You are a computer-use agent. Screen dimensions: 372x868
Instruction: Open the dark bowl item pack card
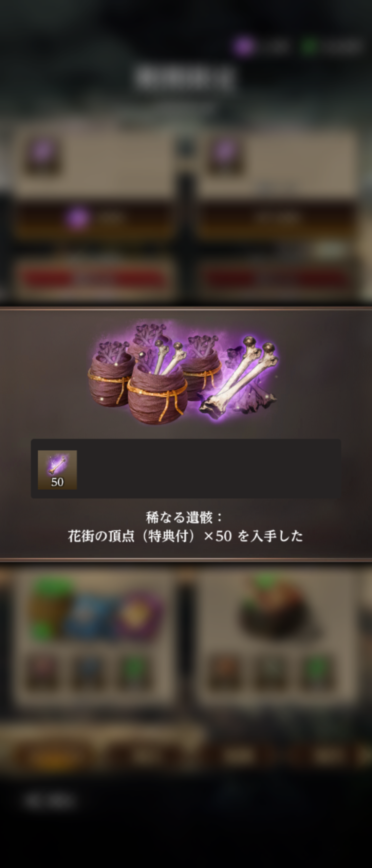pyautogui.click(x=276, y=609)
